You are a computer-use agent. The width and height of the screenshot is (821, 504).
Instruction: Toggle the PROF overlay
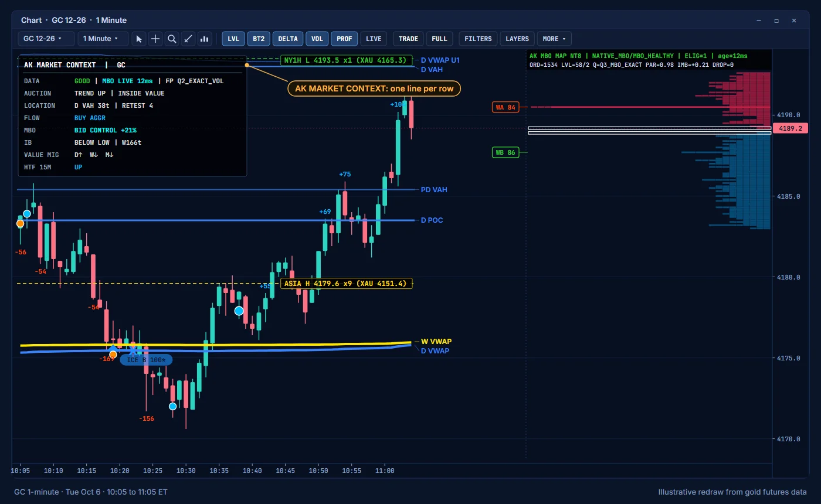pyautogui.click(x=345, y=39)
